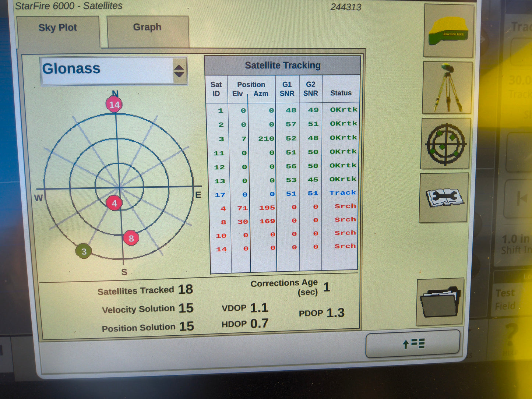This screenshot has width=532, height=399.
Task: Select the Sky Plot tab
Action: (x=57, y=27)
